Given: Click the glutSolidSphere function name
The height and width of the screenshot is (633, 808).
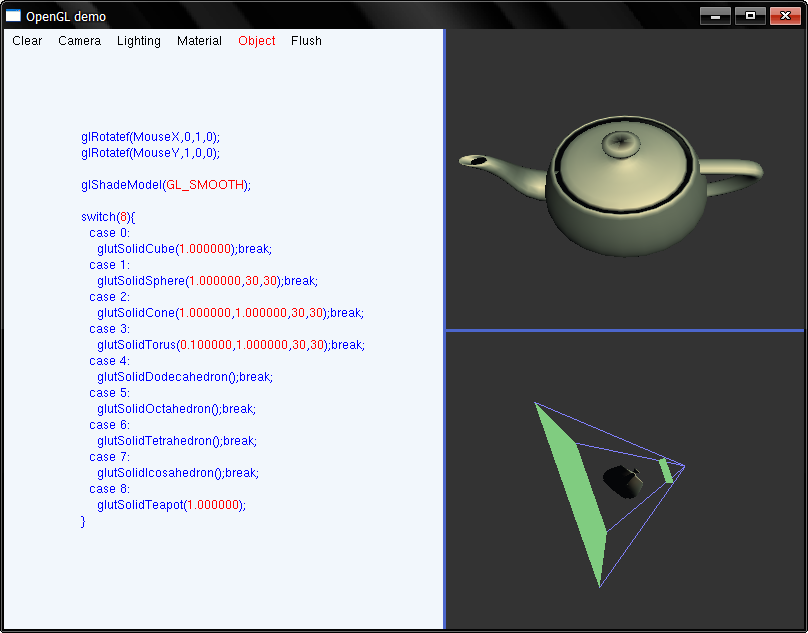Looking at the screenshot, I should tap(141, 281).
